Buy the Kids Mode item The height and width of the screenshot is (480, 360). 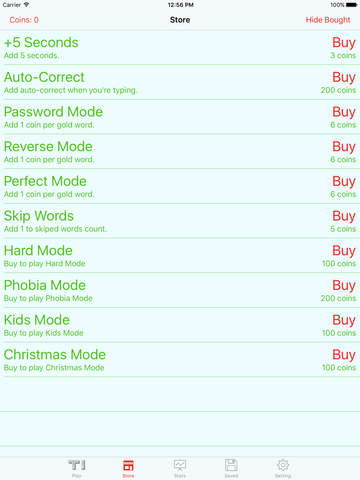(344, 320)
